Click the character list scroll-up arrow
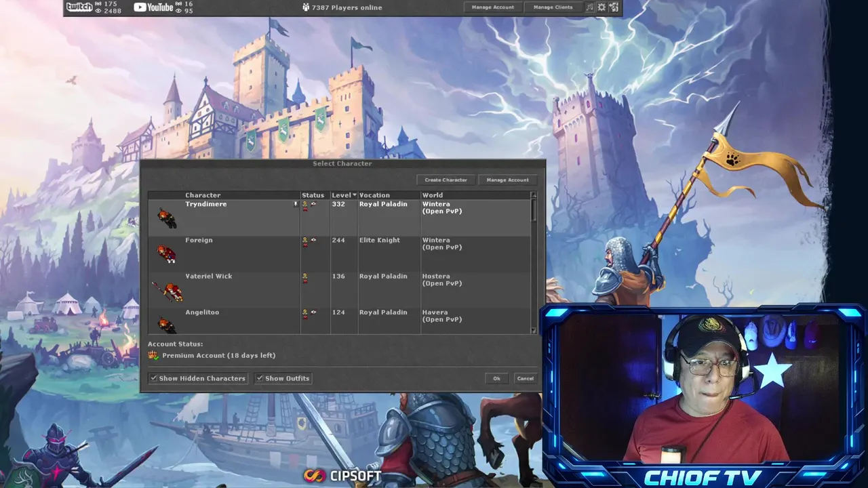The height and width of the screenshot is (488, 868). (x=534, y=195)
